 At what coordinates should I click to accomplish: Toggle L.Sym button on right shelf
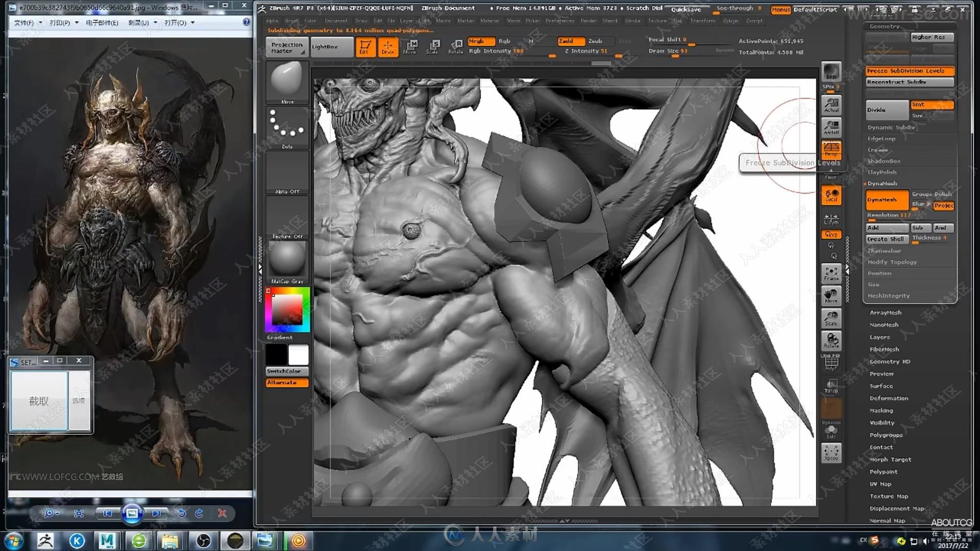[x=831, y=218]
